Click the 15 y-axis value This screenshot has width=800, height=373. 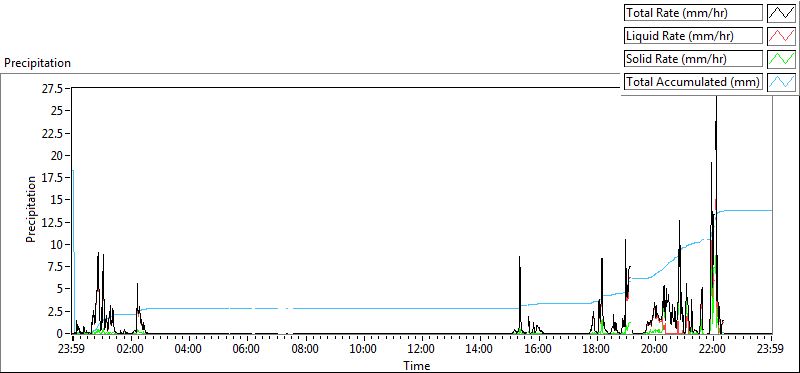[x=57, y=200]
